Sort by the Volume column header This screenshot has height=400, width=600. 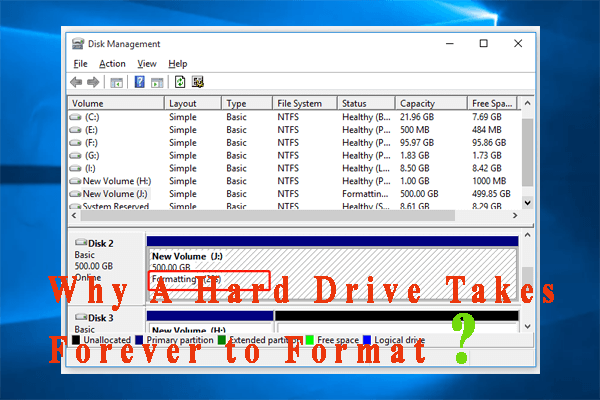tap(116, 103)
